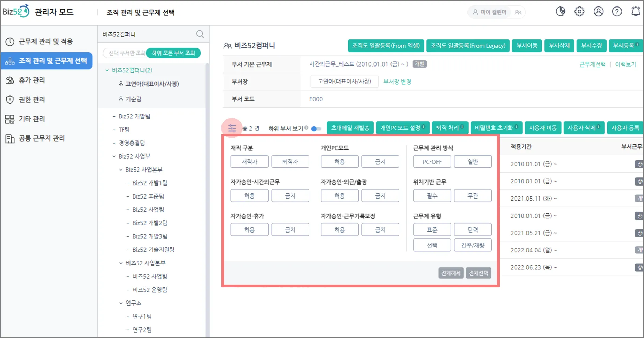Click the notification bell icon
This screenshot has height=338, width=644.
pyautogui.click(x=636, y=12)
